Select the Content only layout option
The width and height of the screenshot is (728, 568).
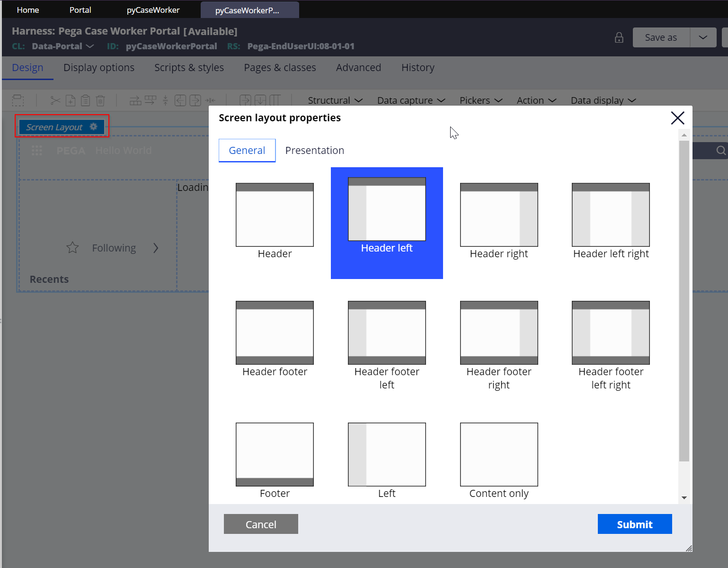tap(498, 454)
